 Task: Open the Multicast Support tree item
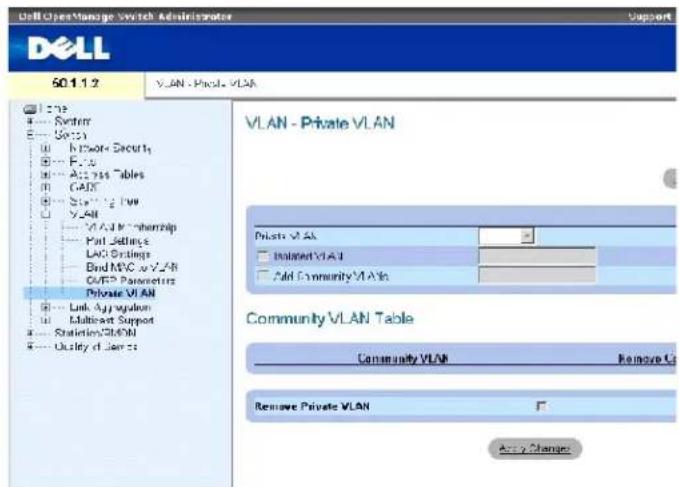(112, 320)
